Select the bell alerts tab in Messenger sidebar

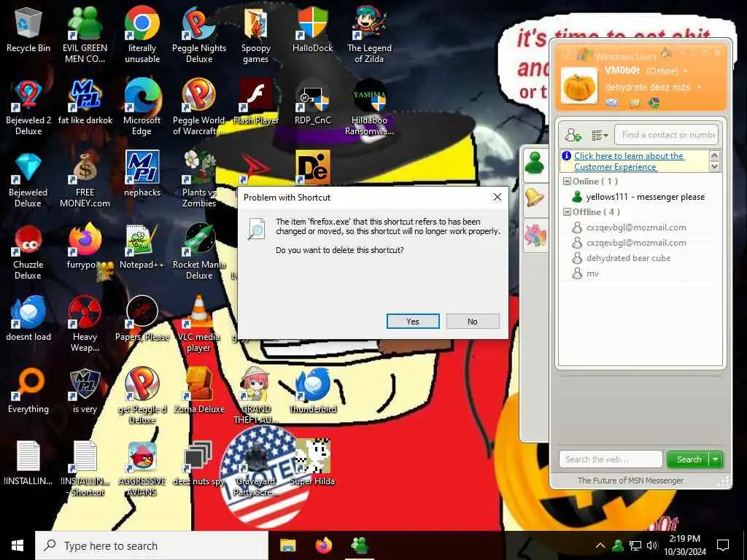tap(535, 197)
